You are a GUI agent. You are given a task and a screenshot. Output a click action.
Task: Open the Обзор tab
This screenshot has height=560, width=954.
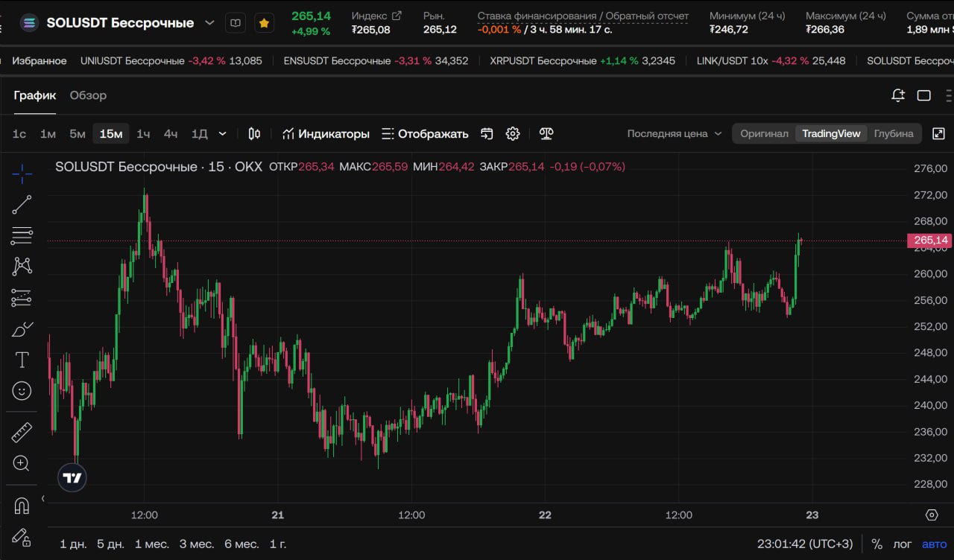pyautogui.click(x=88, y=95)
